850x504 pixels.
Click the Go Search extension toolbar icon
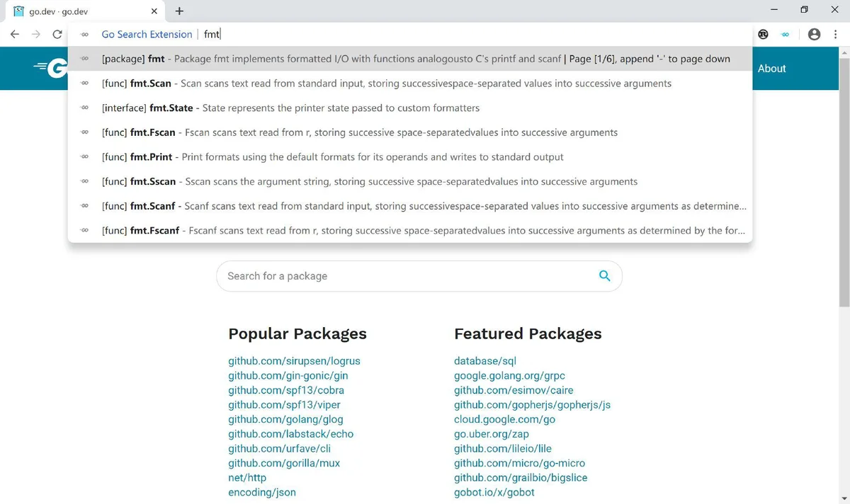click(x=785, y=34)
